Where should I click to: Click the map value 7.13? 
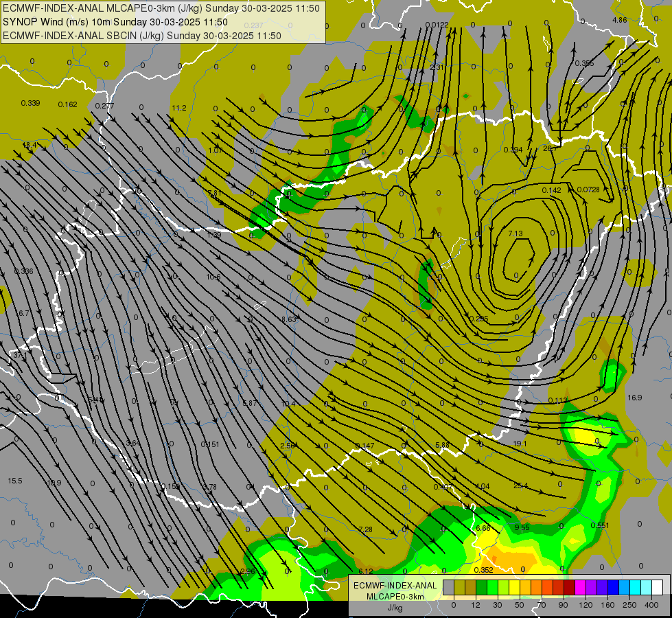(x=515, y=233)
